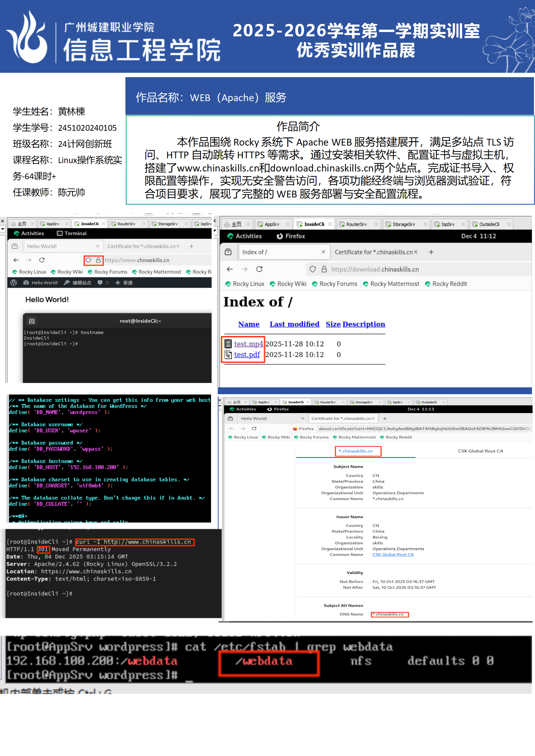Sort directory listing by Last modified
The width and height of the screenshot is (535, 756).
tap(294, 324)
